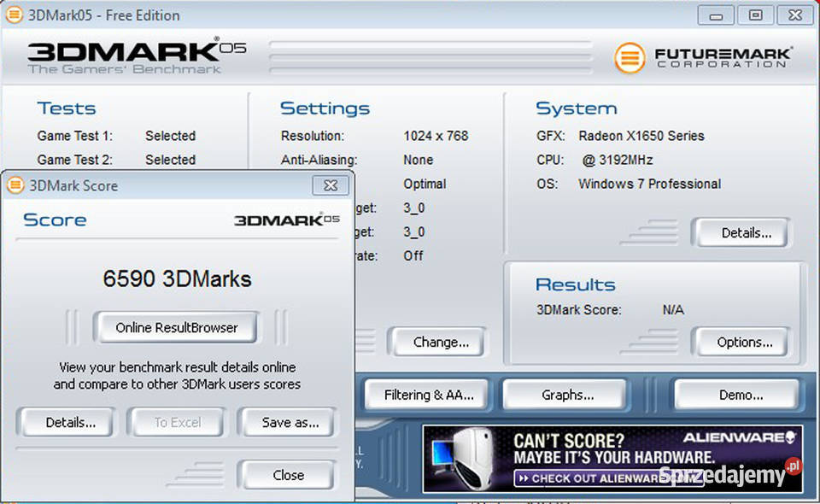Click the 'Results' section heading
The image size is (820, 504).
575,284
